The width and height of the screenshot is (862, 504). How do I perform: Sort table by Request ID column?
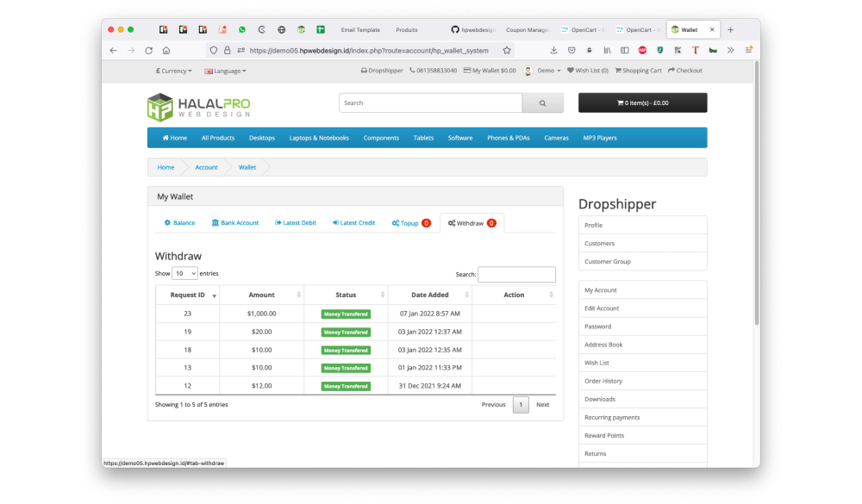(x=188, y=295)
